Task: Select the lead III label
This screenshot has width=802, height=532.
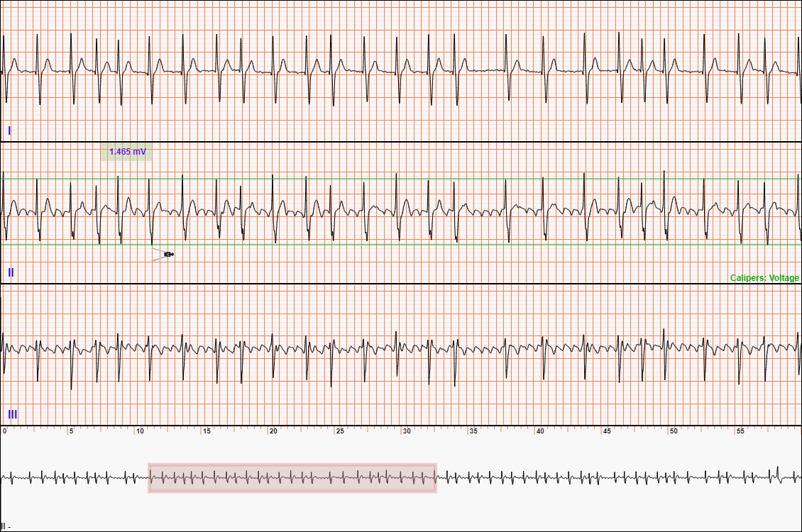Action: [12, 414]
